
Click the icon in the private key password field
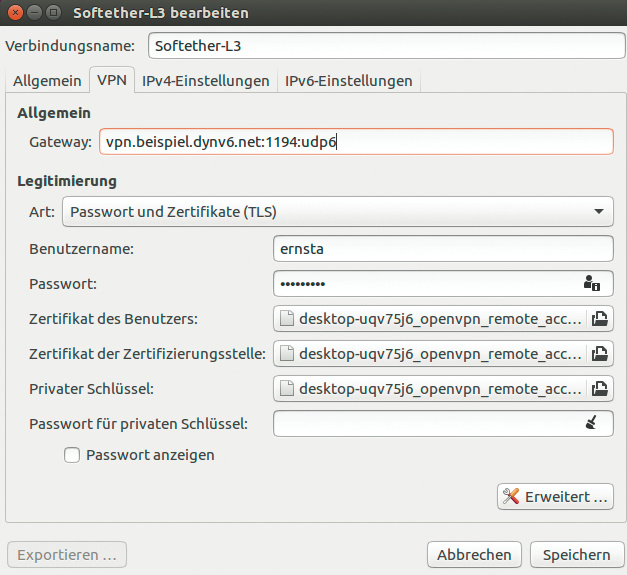pyautogui.click(x=591, y=424)
